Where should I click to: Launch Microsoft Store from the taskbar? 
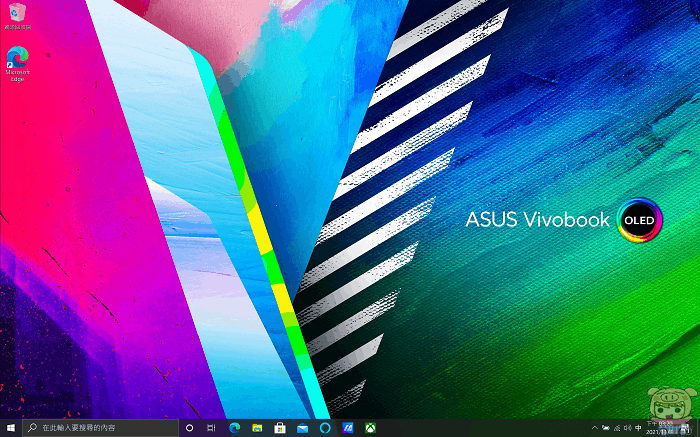pos(280,428)
